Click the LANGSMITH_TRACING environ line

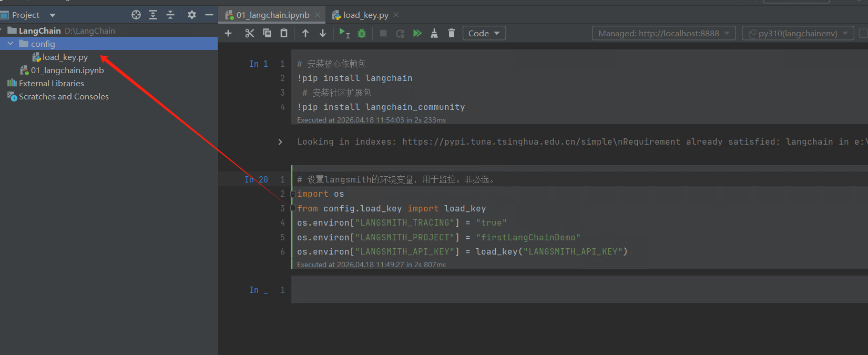pos(402,223)
